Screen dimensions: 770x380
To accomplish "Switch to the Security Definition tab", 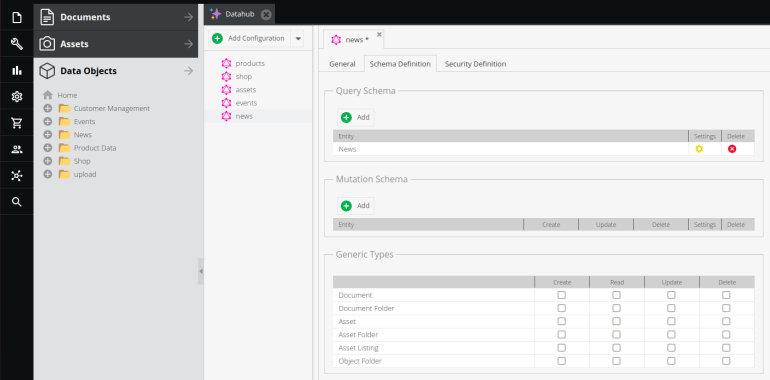I will click(x=475, y=64).
